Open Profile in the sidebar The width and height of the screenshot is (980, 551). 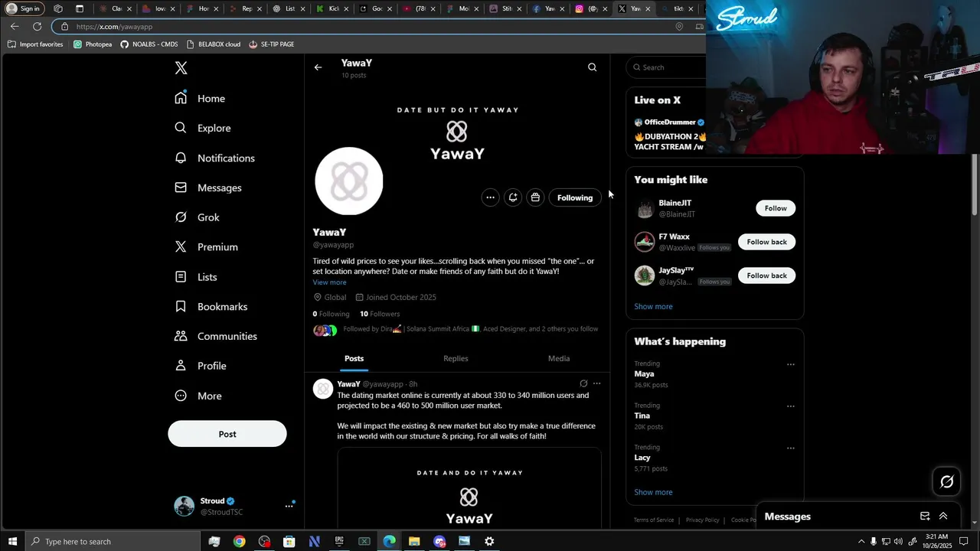200,366
